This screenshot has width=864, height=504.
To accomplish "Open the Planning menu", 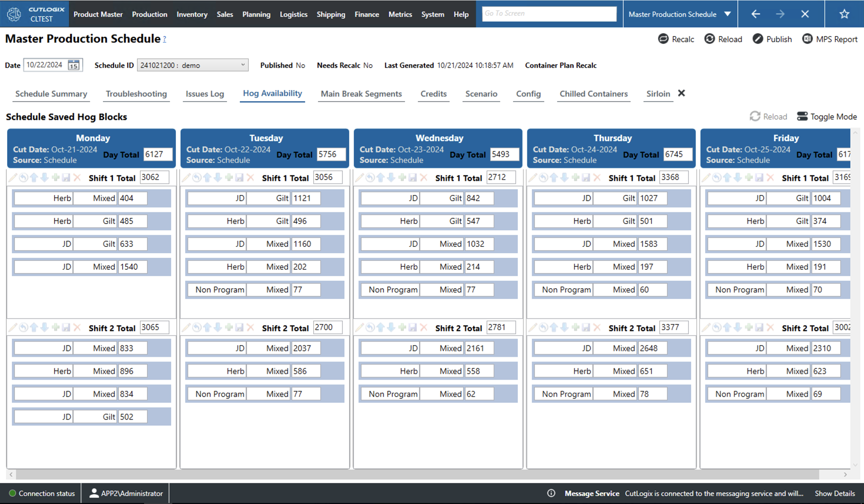I will 256,14.
